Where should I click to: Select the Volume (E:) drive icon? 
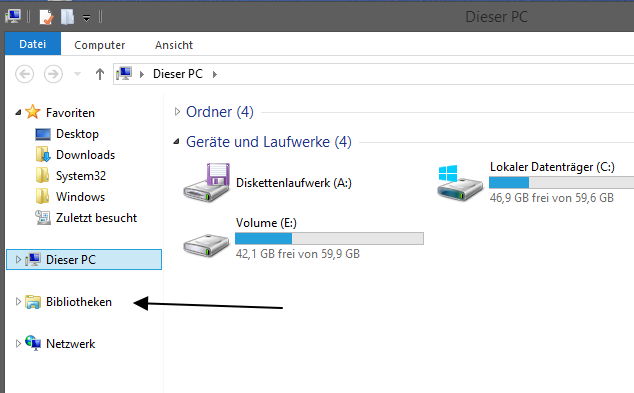[x=206, y=245]
